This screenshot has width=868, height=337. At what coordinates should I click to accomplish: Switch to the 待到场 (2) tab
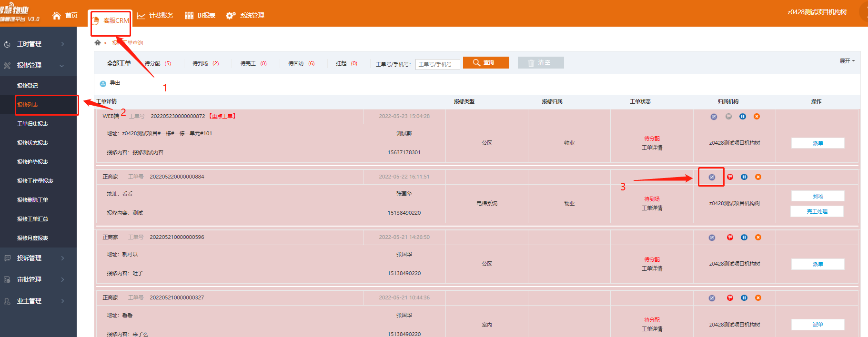coord(206,63)
